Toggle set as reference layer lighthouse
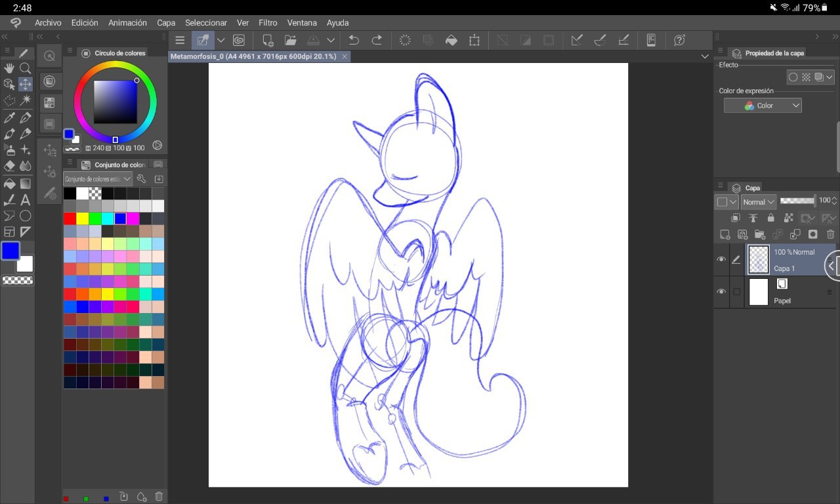Image resolution: width=840 pixels, height=504 pixels. [753, 218]
